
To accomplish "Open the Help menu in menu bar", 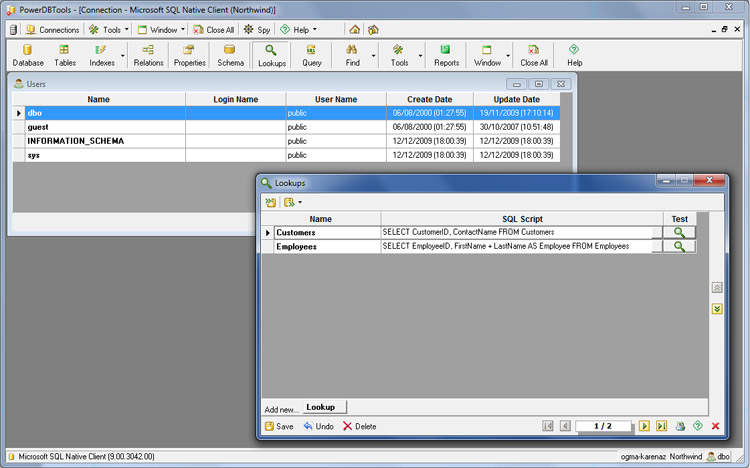I will [x=298, y=30].
